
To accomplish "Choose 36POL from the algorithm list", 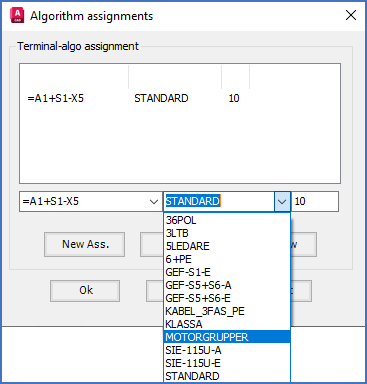I will pos(227,220).
